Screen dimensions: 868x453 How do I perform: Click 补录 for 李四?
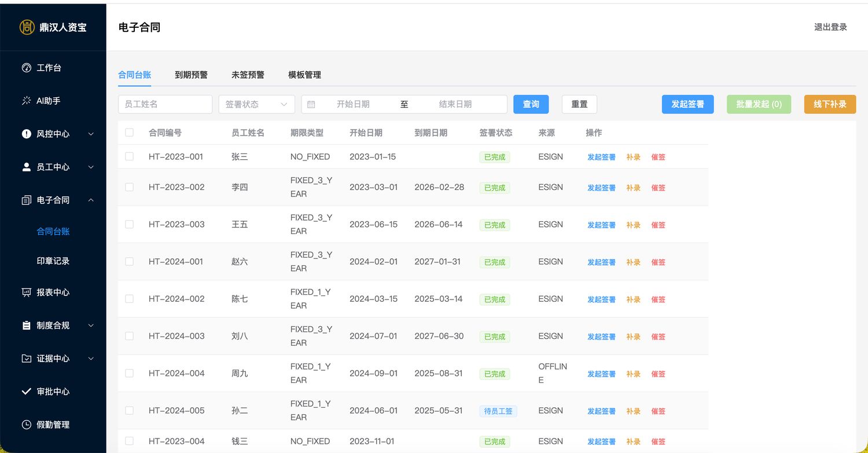point(633,188)
